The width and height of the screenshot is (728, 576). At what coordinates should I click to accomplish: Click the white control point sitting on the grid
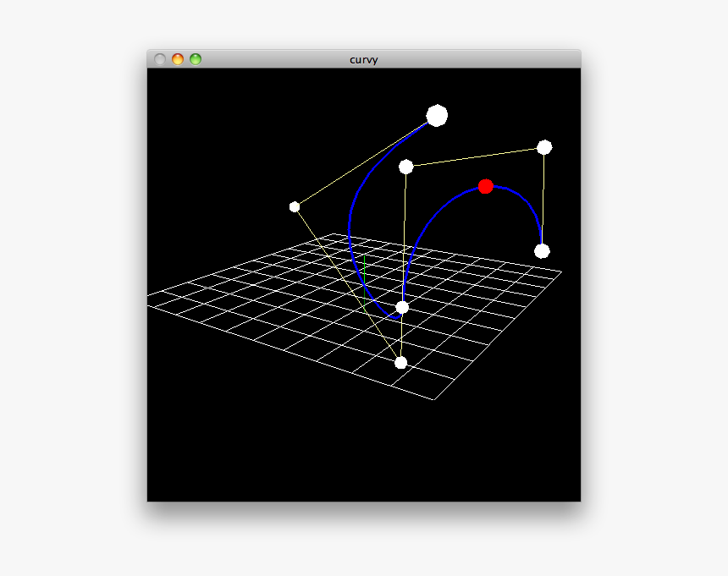coord(402,305)
